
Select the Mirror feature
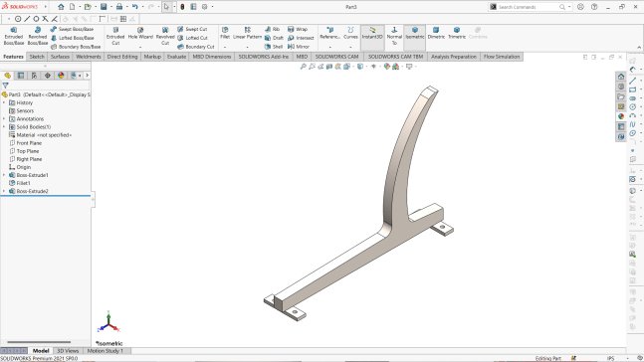point(299,47)
